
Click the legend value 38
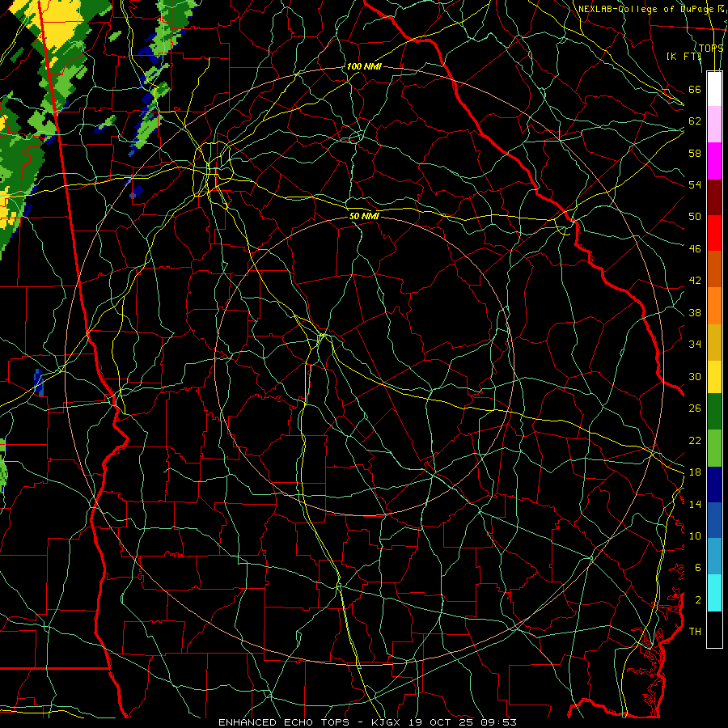point(695,312)
